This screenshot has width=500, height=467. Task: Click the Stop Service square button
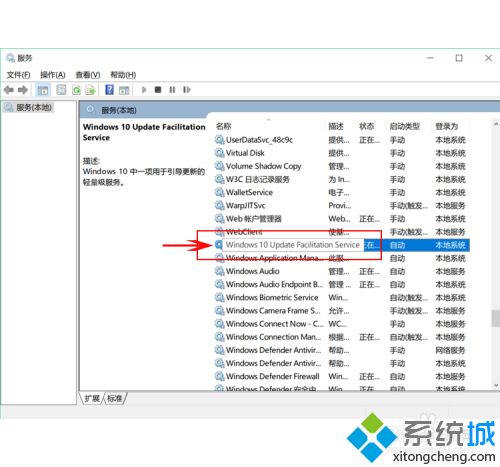158,90
